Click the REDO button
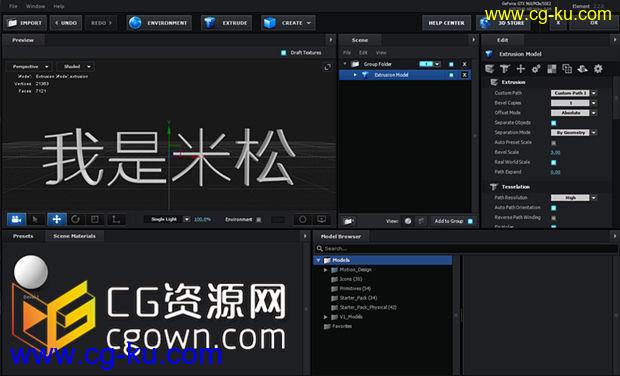 click(101, 23)
